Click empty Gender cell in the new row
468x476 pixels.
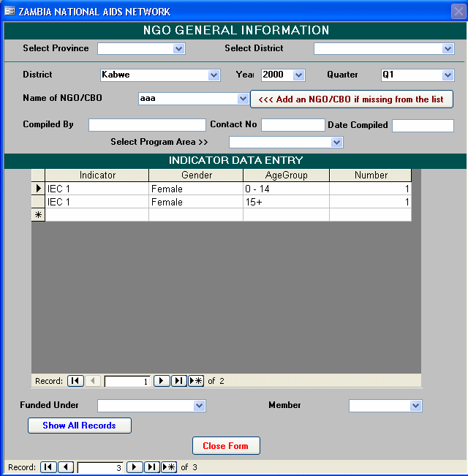coord(196,215)
